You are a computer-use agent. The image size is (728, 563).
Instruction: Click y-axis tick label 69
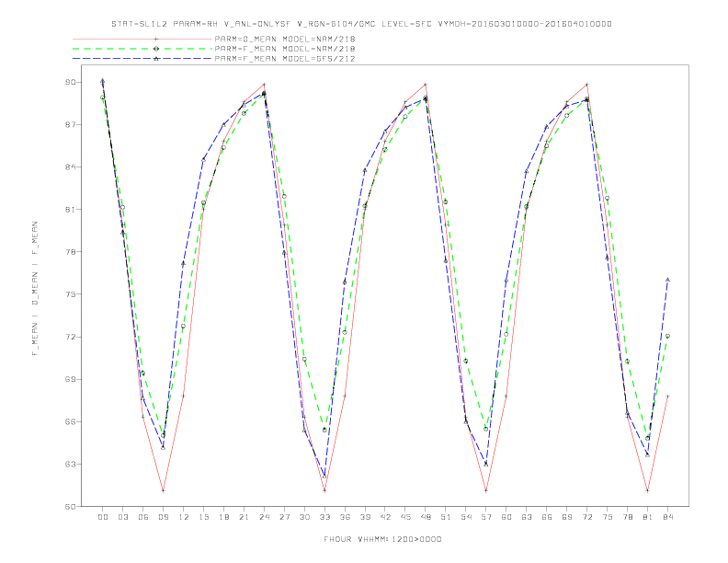click(x=71, y=379)
